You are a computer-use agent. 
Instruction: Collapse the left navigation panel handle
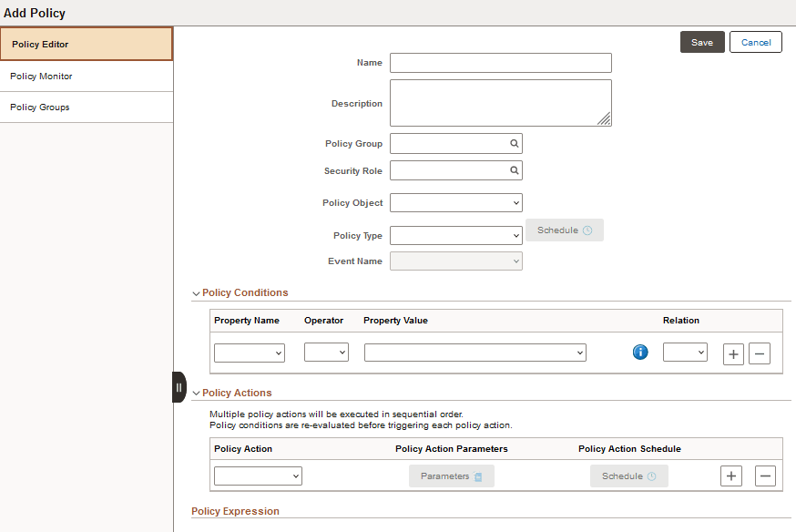click(x=179, y=386)
